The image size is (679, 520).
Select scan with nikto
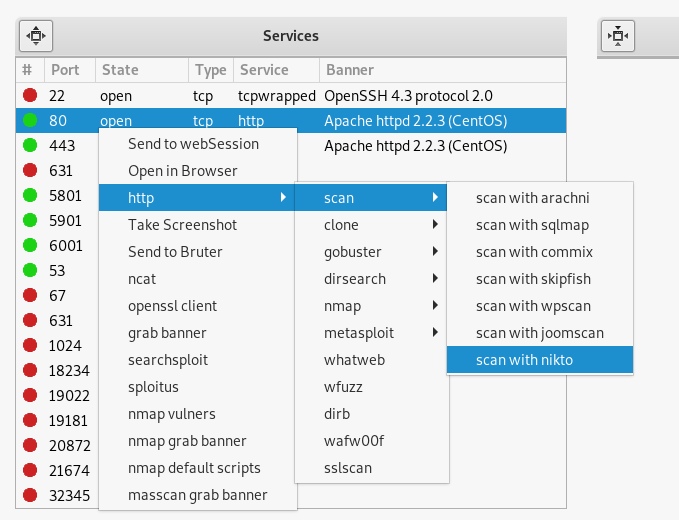(x=538, y=360)
